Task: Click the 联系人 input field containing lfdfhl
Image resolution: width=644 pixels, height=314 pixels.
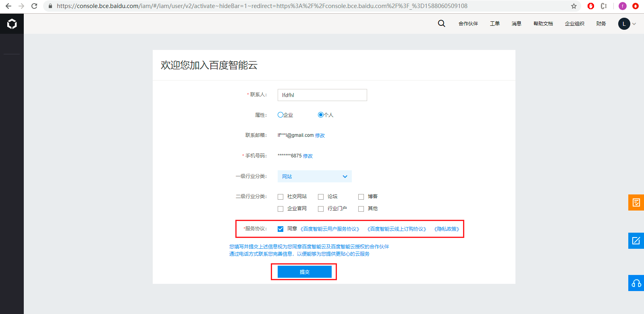Action: click(x=322, y=95)
